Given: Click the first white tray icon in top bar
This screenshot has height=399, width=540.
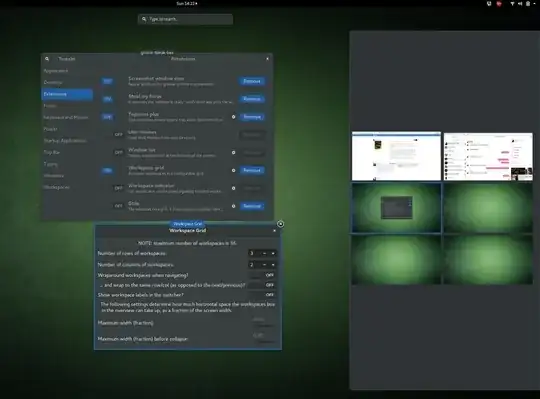Looking at the screenshot, I should point(489,4).
